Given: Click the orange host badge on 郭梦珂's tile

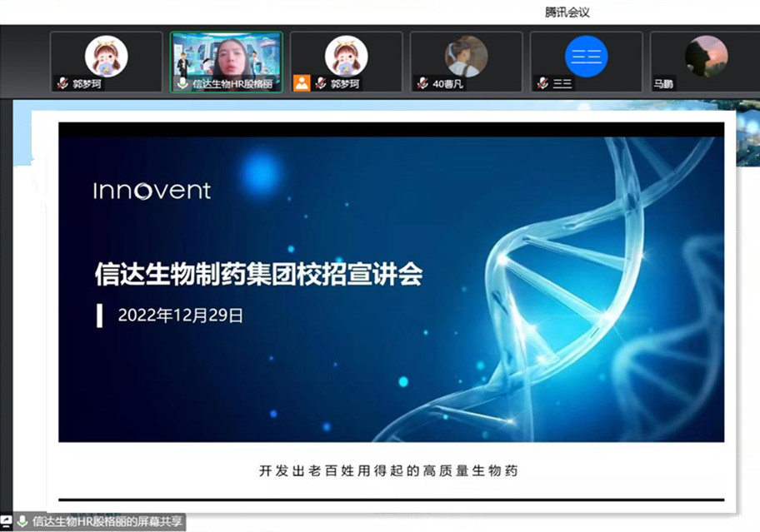Looking at the screenshot, I should tap(302, 83).
